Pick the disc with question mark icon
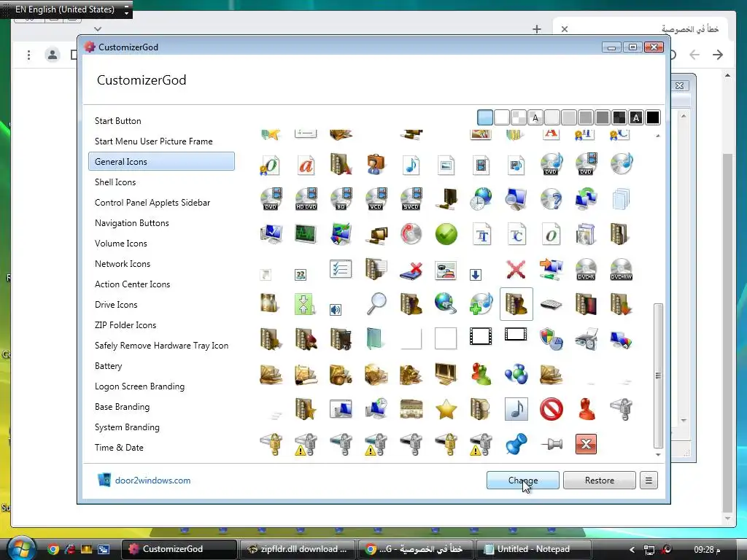747x560 pixels. (x=551, y=199)
